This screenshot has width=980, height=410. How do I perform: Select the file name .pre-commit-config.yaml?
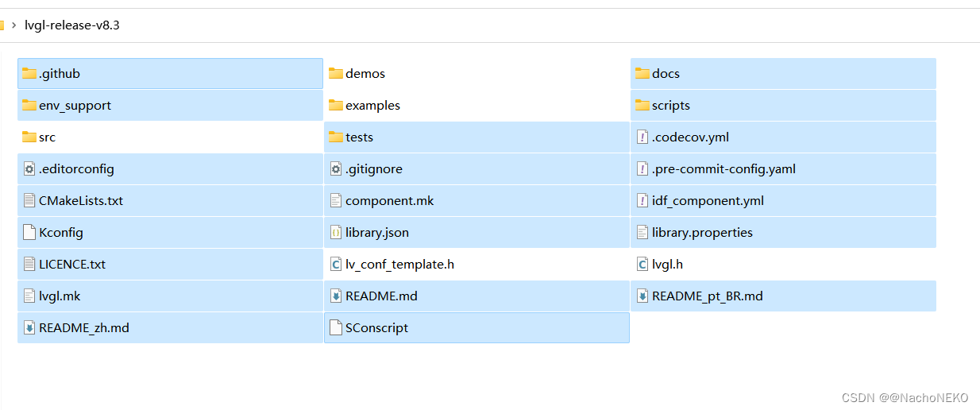click(723, 168)
